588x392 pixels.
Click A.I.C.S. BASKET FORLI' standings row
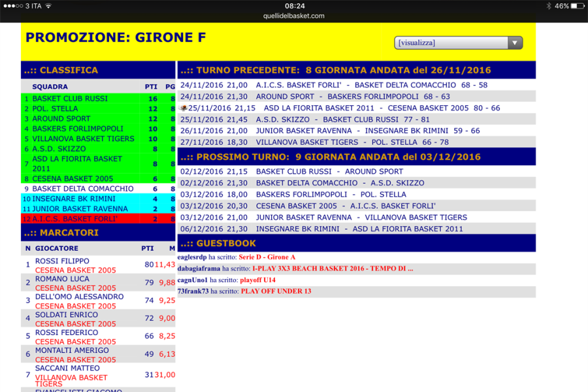coord(98,219)
